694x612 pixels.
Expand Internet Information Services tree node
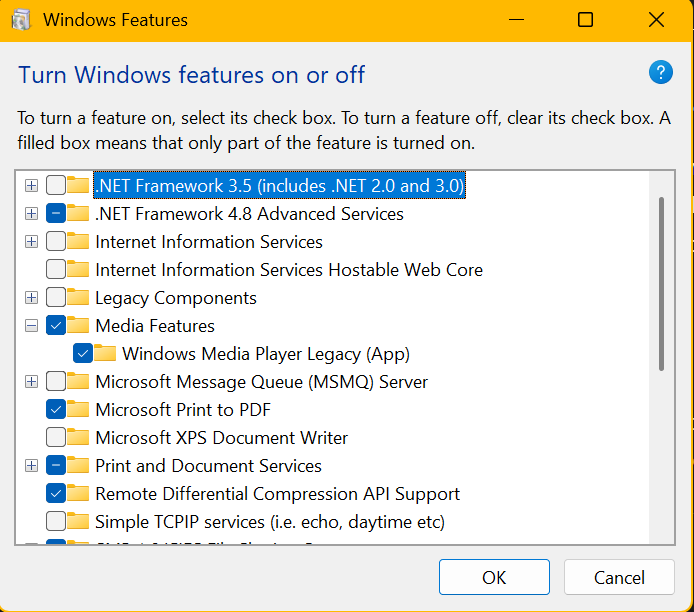coord(31,242)
